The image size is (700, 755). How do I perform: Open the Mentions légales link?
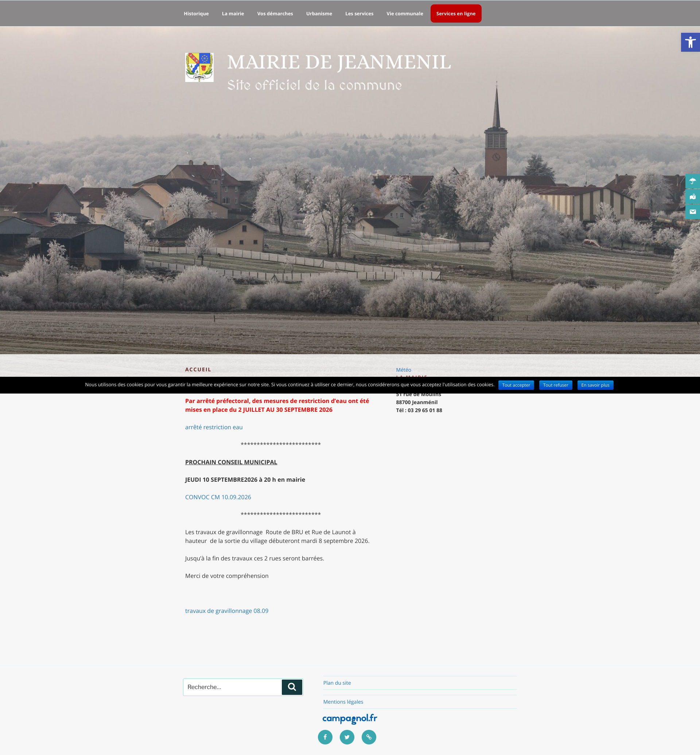point(343,701)
